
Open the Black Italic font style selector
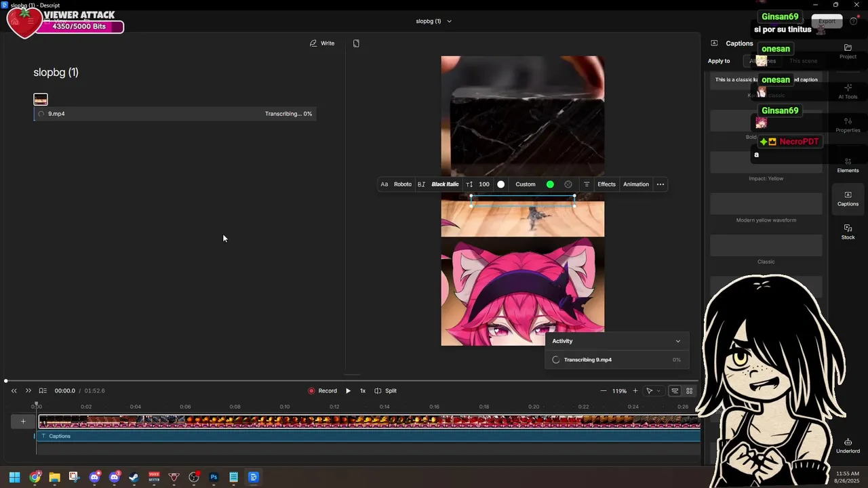[x=445, y=184]
